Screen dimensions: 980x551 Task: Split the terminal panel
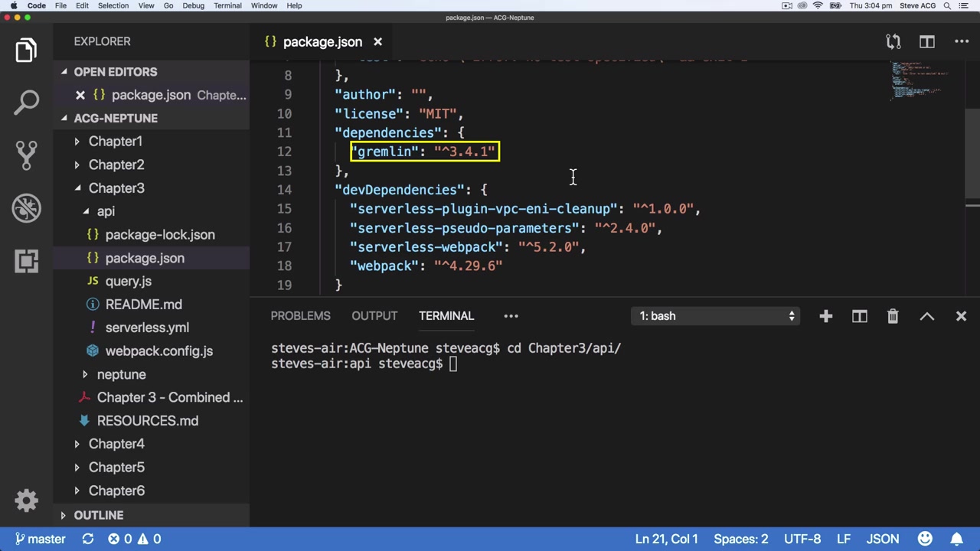[859, 316]
